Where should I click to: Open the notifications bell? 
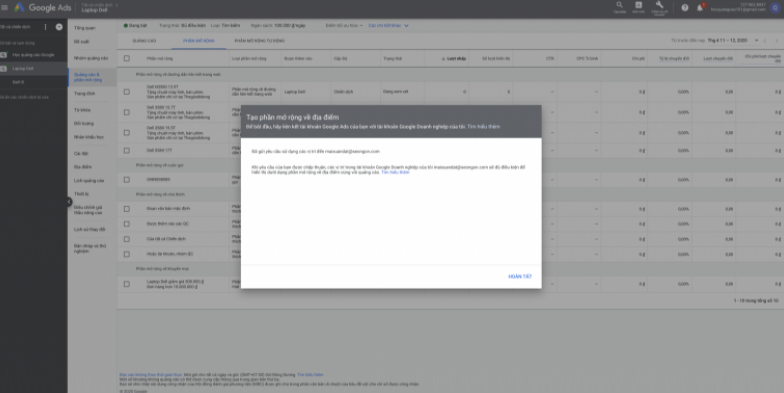(700, 8)
